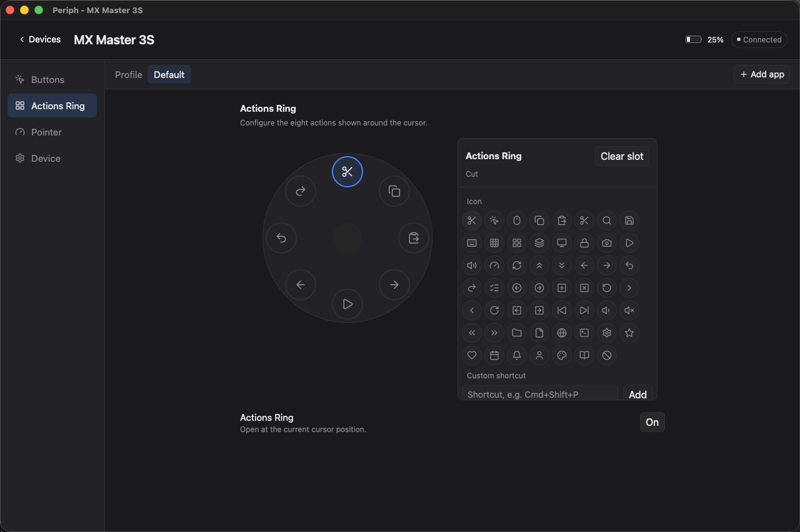This screenshot has width=800, height=532.
Task: Choose the padlock icon
Action: [584, 243]
